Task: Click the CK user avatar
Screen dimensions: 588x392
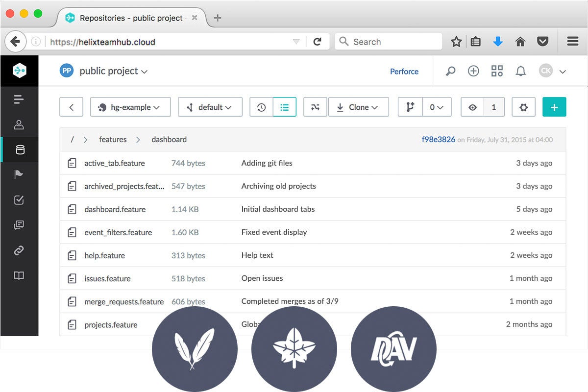Action: (546, 71)
